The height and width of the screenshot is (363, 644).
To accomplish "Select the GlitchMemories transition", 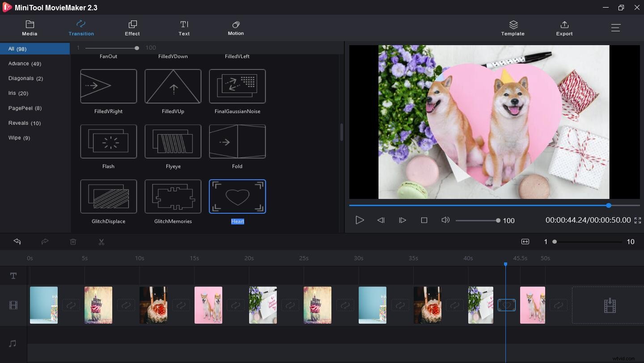I will coord(173,196).
